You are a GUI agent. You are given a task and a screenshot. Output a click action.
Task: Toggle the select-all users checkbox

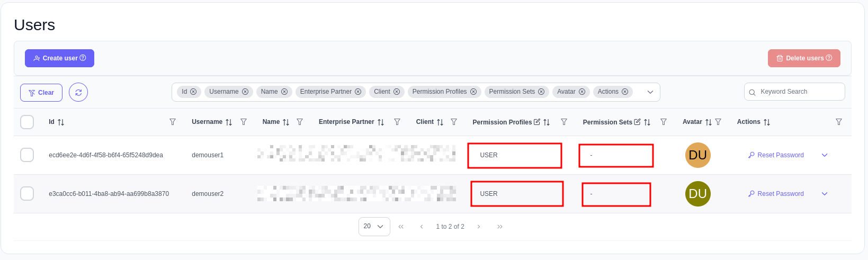pyautogui.click(x=27, y=122)
